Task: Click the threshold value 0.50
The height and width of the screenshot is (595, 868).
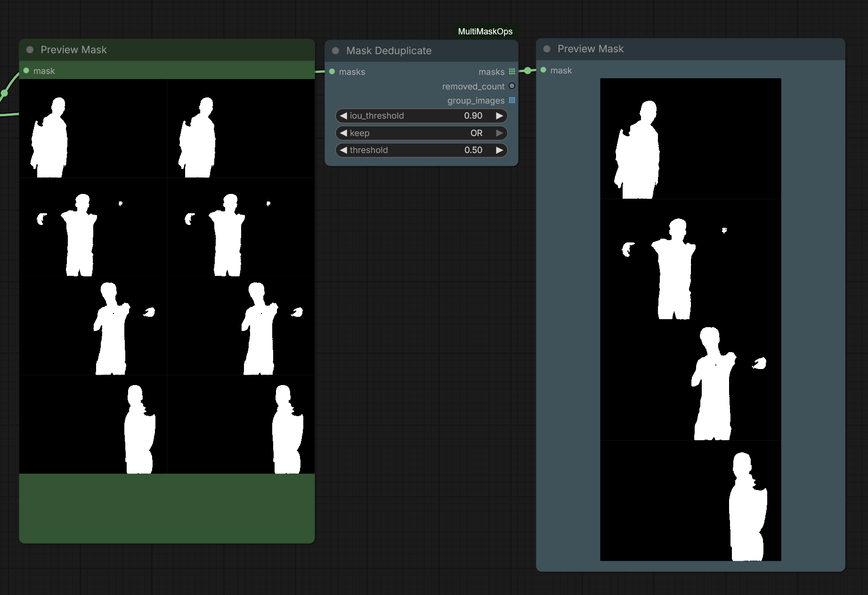Action: [x=473, y=150]
